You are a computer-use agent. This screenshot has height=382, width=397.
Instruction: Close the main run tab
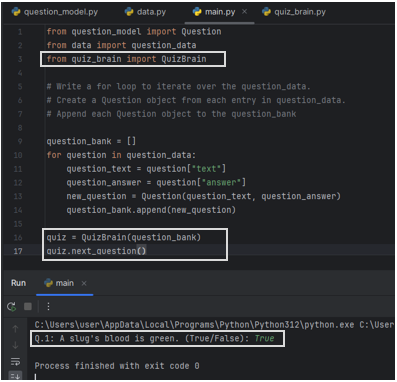coord(84,283)
